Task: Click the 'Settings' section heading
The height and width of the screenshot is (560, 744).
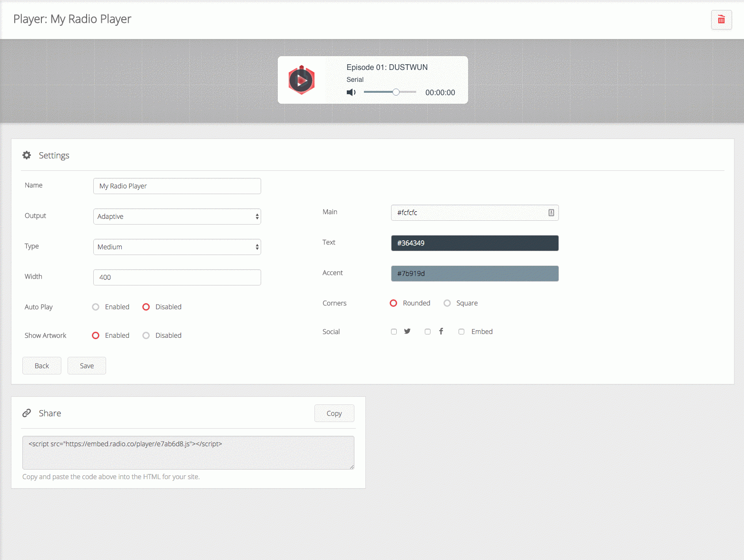Action: (54, 156)
